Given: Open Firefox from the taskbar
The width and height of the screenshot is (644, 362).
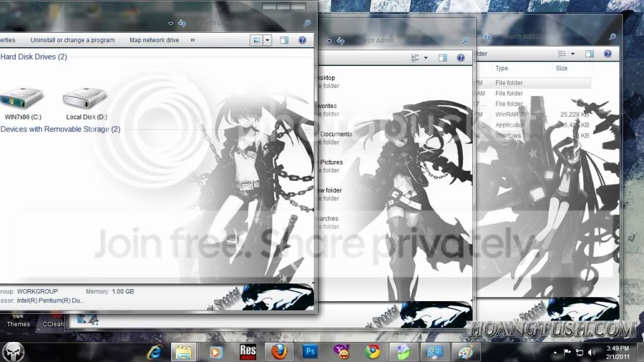Looking at the screenshot, I should [x=279, y=352].
